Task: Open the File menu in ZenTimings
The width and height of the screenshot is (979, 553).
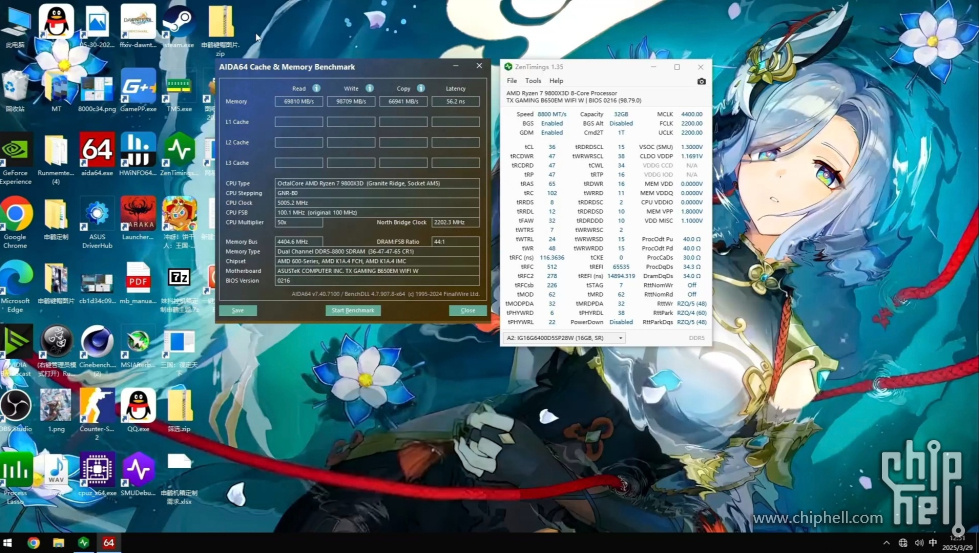Action: [511, 81]
